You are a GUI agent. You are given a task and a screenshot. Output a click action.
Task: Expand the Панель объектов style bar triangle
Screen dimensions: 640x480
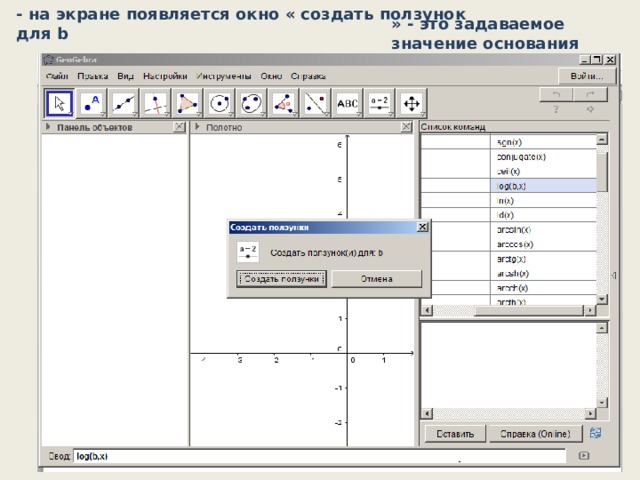[x=48, y=127]
